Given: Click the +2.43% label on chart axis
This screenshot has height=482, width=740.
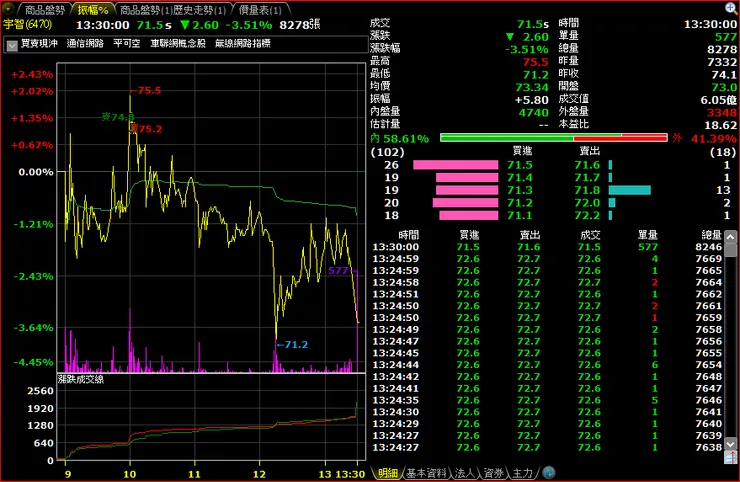Looking at the screenshot, I should click(32, 75).
